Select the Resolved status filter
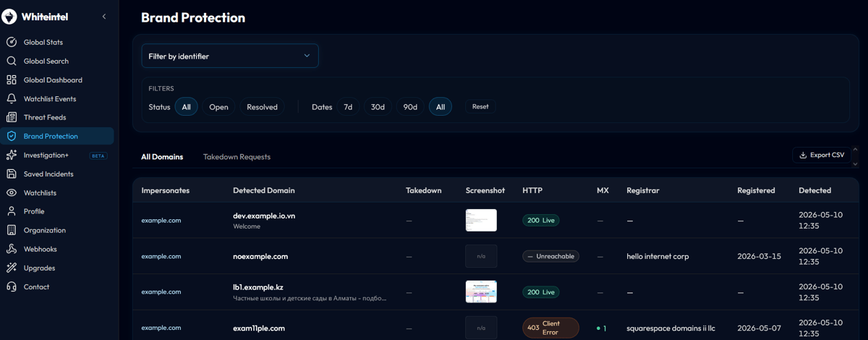This screenshot has height=340, width=868. (262, 106)
